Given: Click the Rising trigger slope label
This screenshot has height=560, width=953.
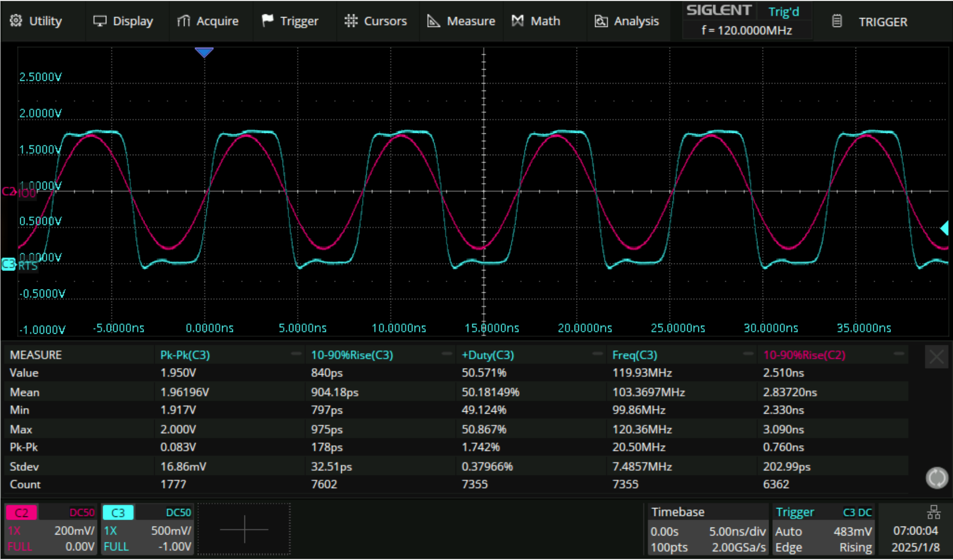Looking at the screenshot, I should tap(856, 547).
